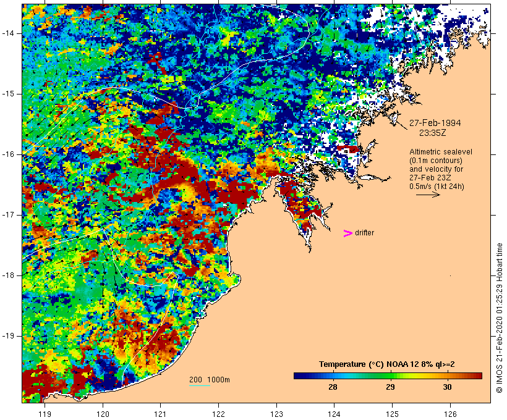
Task: Click the '200 1000m' bathymetry legend text
Action: click(210, 380)
